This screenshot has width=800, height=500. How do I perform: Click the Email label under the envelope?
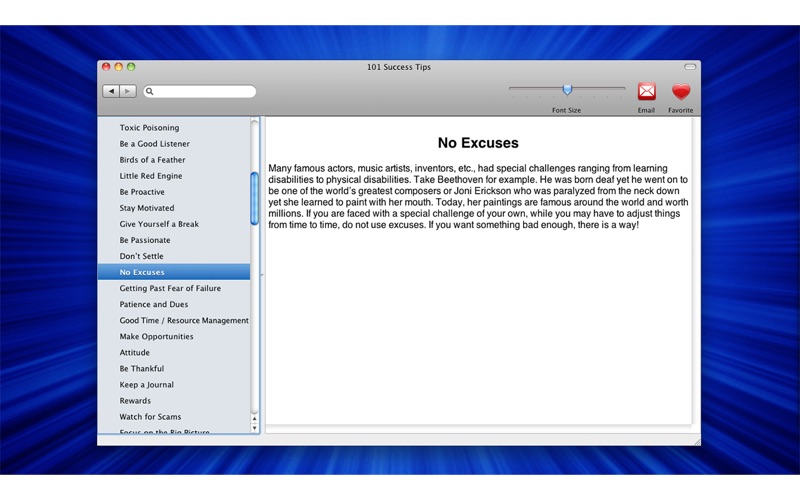[x=646, y=110]
